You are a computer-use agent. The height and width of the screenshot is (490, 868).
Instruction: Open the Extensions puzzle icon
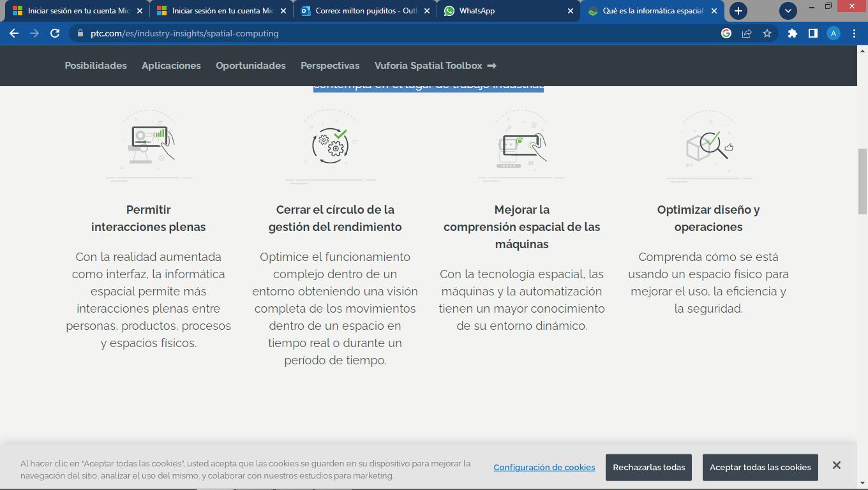point(793,33)
